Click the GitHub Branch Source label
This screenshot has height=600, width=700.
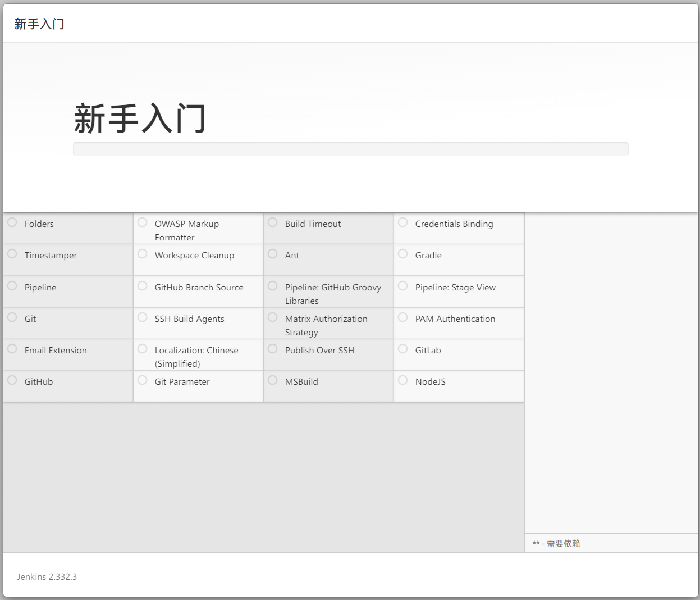click(199, 287)
